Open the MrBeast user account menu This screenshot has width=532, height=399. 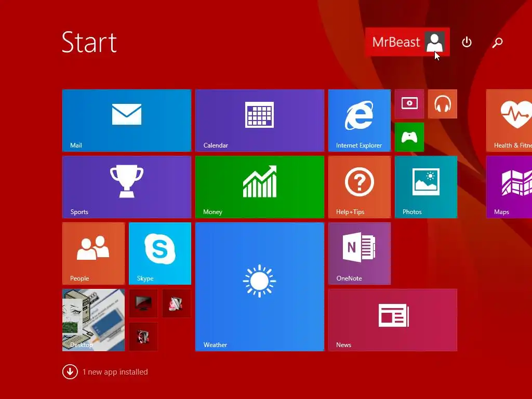pyautogui.click(x=407, y=42)
